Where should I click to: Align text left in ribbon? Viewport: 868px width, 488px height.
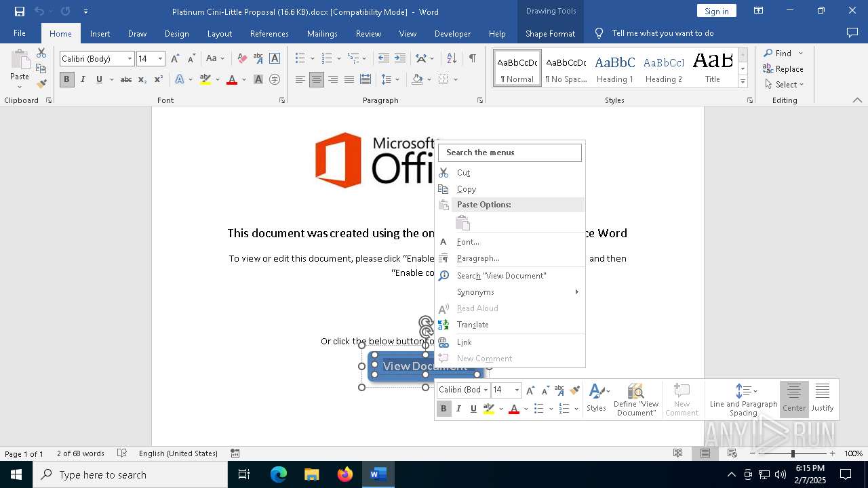(300, 79)
